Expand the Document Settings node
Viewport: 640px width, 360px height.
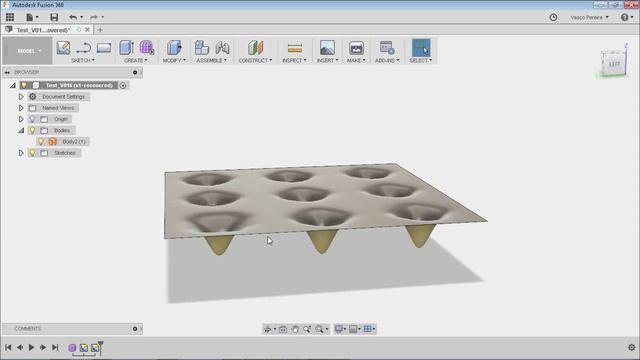(x=21, y=97)
